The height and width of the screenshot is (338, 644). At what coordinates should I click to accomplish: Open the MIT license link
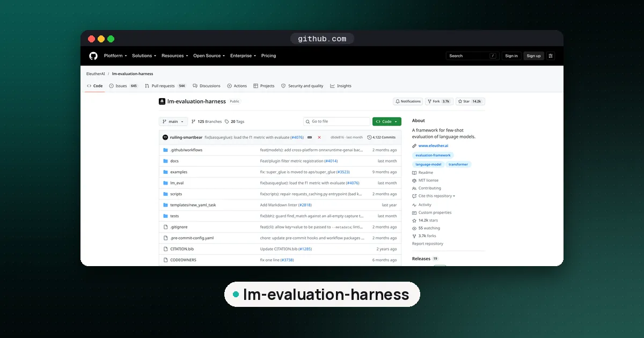pos(425,181)
